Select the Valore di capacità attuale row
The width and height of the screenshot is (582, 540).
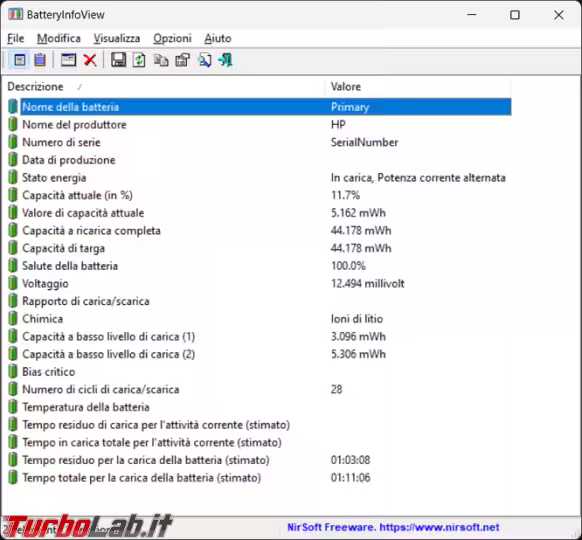tap(259, 213)
